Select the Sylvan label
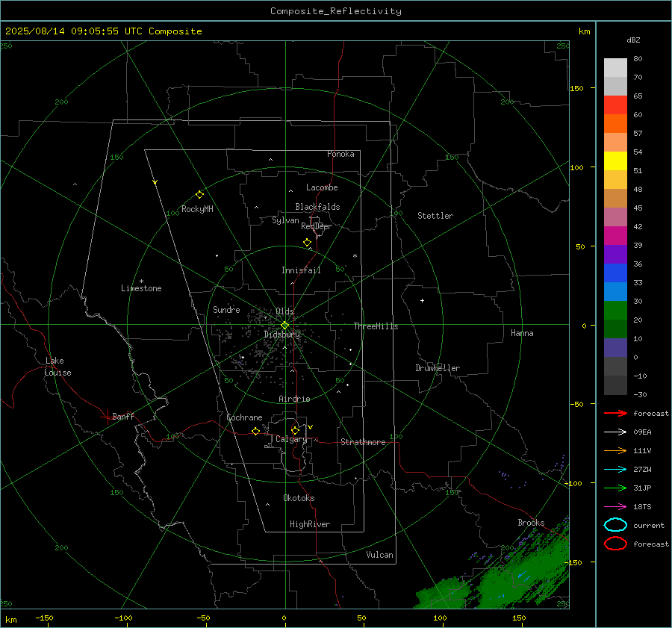Screen dimensions: 672x628 285,220
